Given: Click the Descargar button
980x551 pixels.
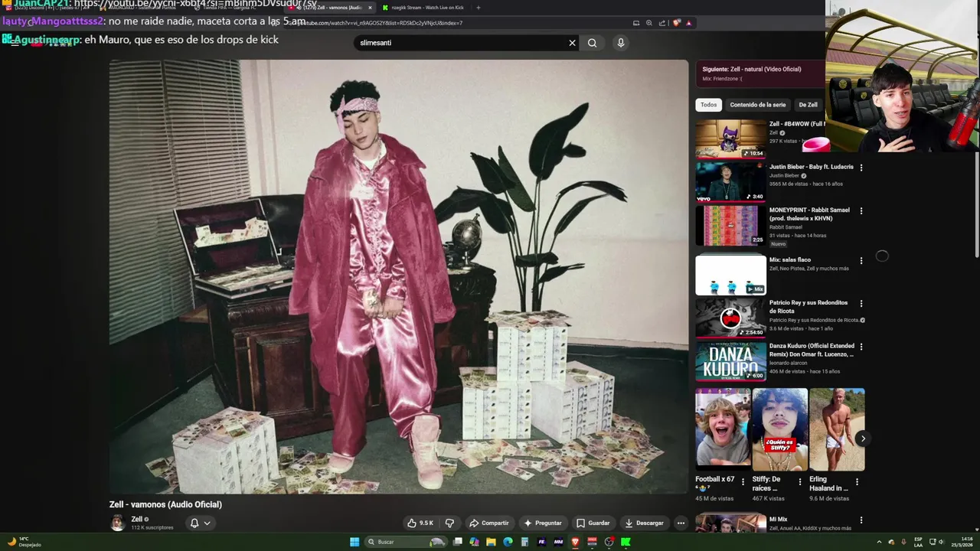Looking at the screenshot, I should point(644,523).
